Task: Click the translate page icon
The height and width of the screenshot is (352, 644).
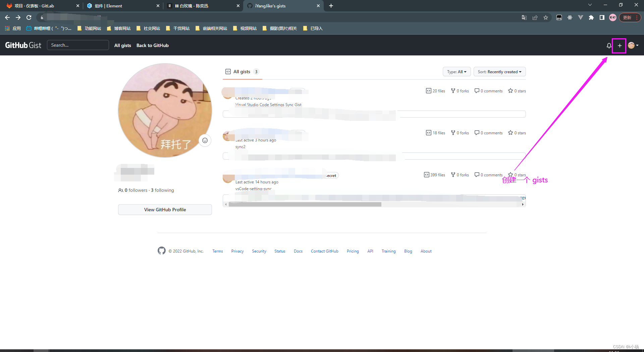Action: (x=524, y=17)
